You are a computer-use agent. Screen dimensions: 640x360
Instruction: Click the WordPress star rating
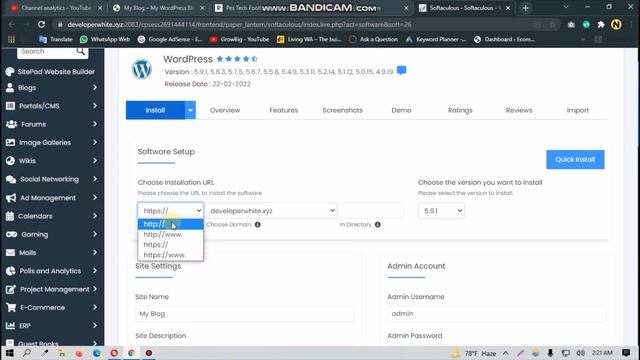tap(237, 59)
